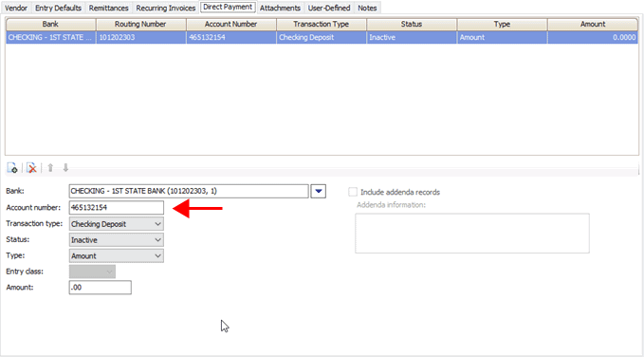This screenshot has height=357, width=644.
Task: Sort by the Type column header
Action: [502, 25]
